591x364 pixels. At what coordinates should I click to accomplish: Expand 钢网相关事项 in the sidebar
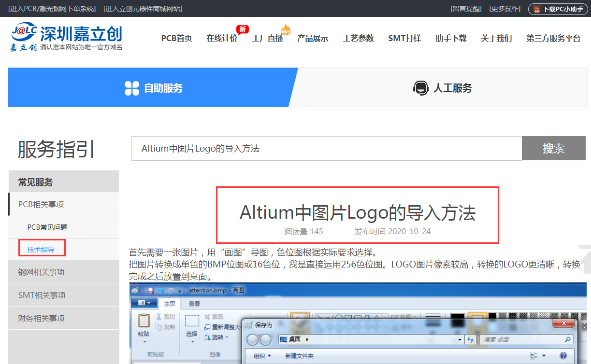point(64,272)
